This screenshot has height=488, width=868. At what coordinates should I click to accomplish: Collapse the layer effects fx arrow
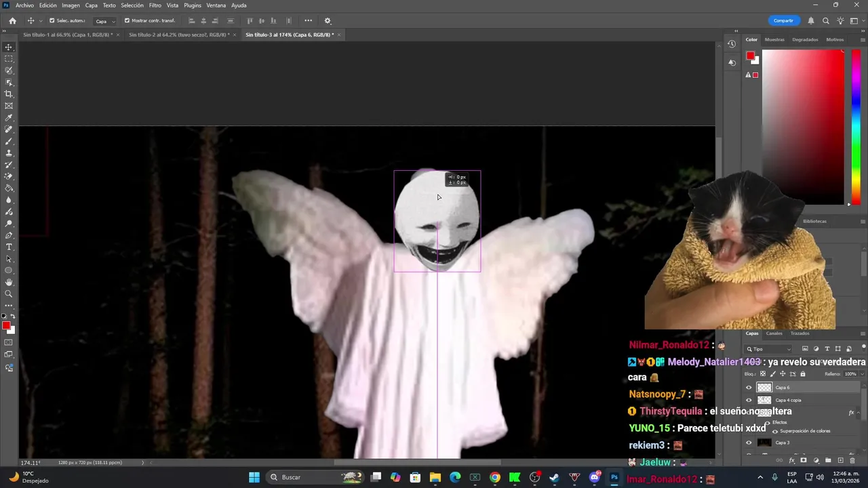859,412
